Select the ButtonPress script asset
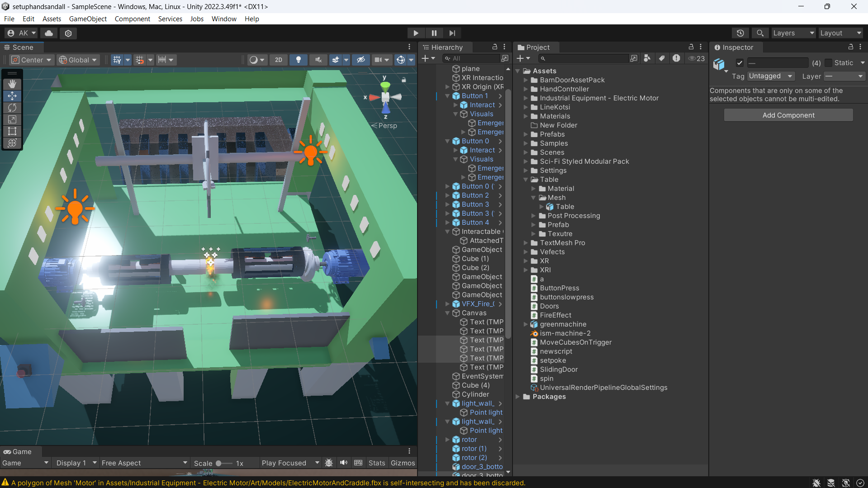The height and width of the screenshot is (488, 868). (559, 288)
